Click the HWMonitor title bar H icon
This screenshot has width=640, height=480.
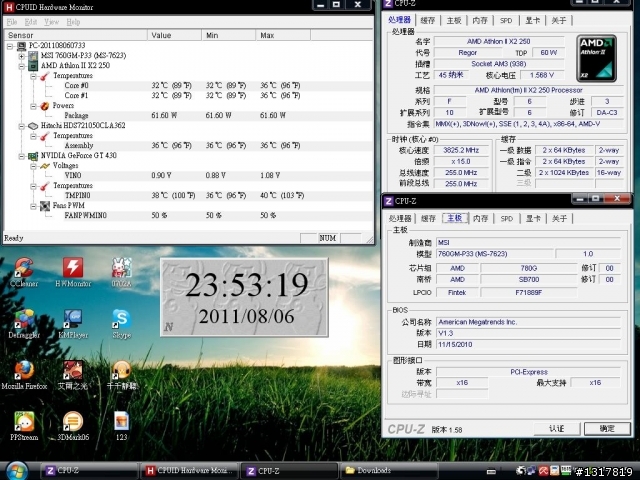9,7
